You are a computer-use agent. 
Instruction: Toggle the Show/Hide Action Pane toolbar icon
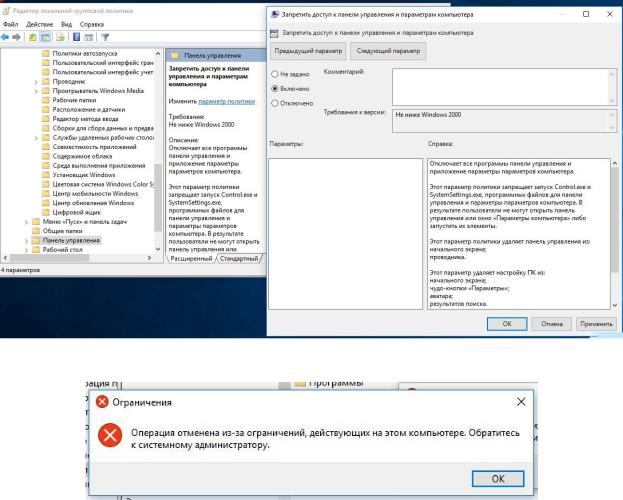click(89, 37)
